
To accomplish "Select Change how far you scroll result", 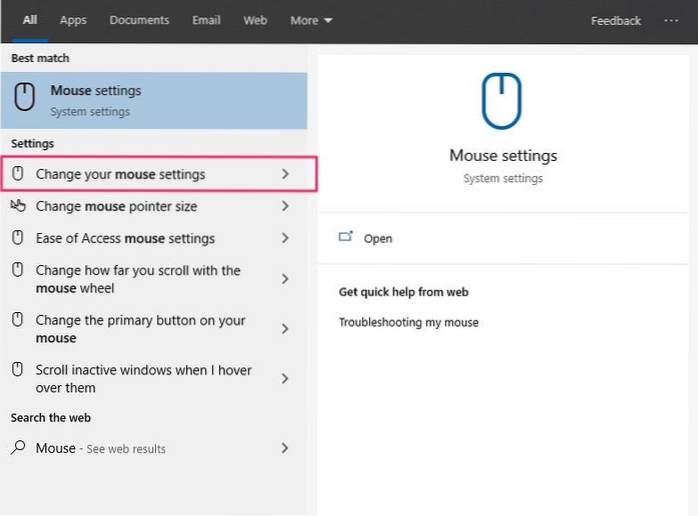I will click(x=138, y=279).
